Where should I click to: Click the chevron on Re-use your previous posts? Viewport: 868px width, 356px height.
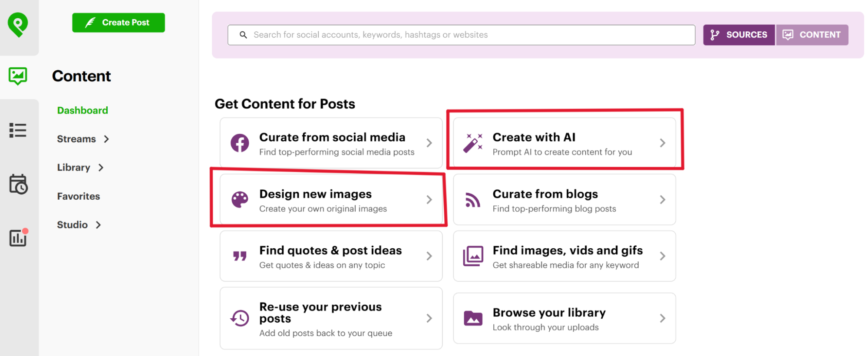click(x=429, y=318)
